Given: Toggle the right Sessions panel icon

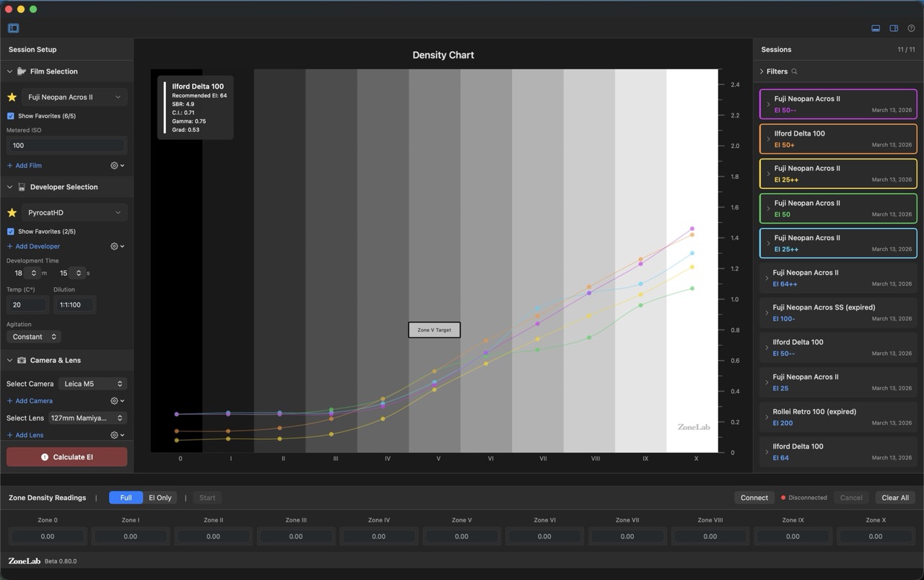Looking at the screenshot, I should (894, 28).
